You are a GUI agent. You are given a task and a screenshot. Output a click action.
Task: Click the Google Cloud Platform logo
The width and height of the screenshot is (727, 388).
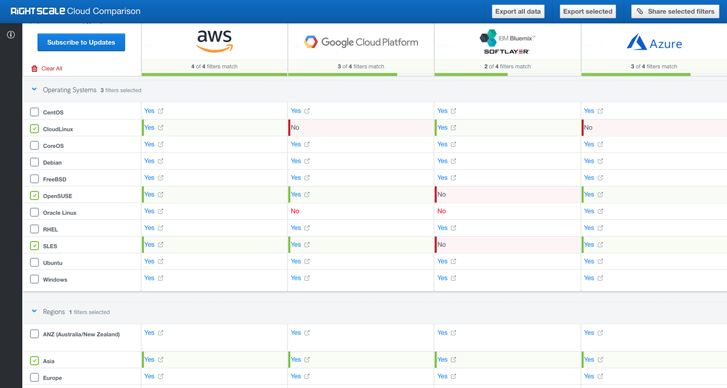tap(361, 42)
